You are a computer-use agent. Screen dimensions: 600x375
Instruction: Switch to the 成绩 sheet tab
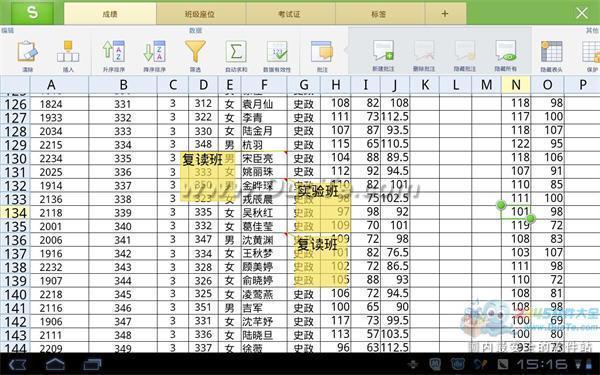pyautogui.click(x=110, y=14)
